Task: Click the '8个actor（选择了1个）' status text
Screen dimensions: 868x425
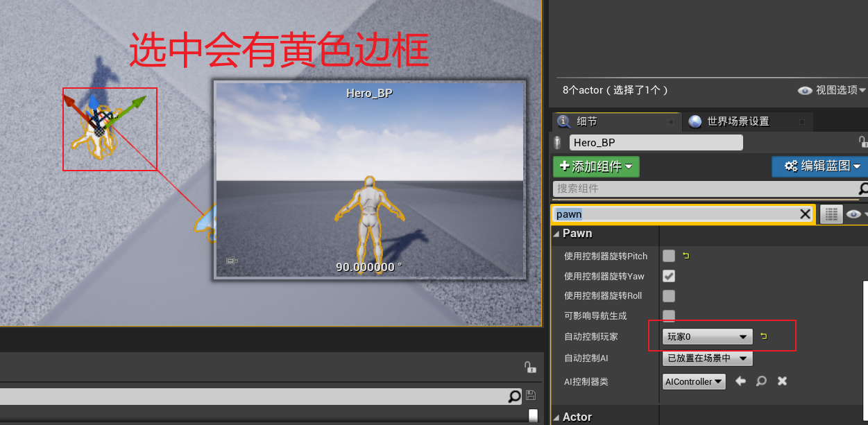Action: tap(615, 90)
